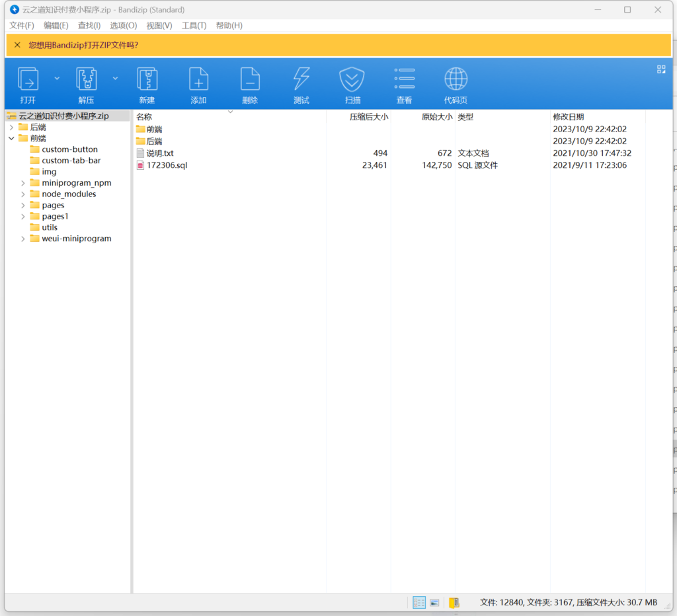The image size is (677, 616).
Task: Sort by 修改日期 column header
Action: [x=568, y=117]
